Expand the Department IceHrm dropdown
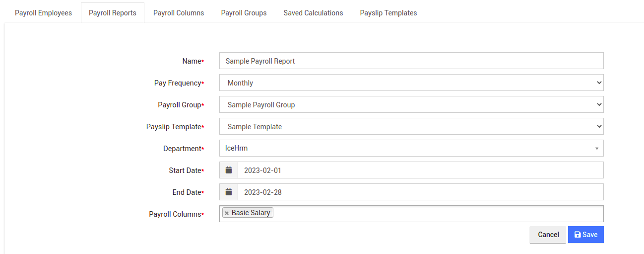The width and height of the screenshot is (644, 254). coord(411,148)
